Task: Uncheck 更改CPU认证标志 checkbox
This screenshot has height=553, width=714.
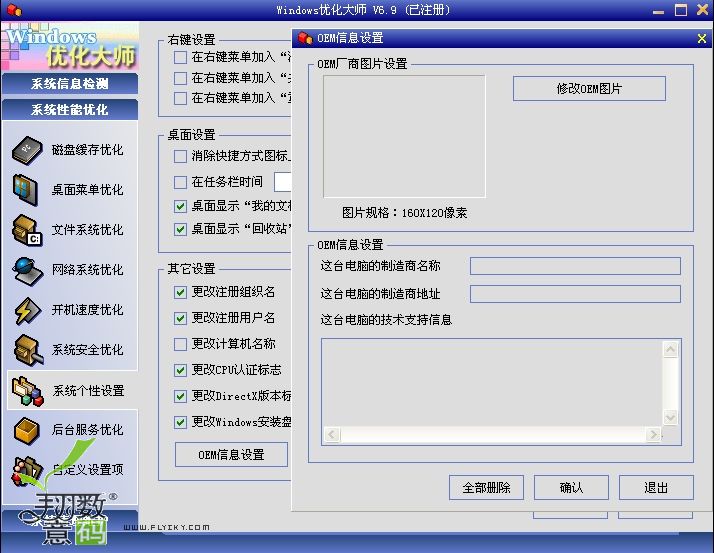Action: [180, 370]
